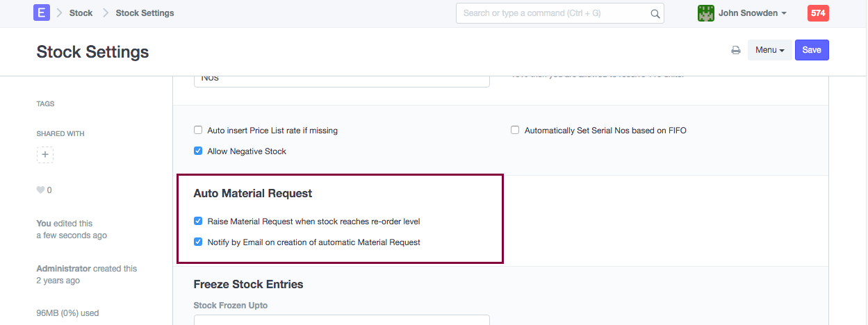Screen dimensions: 868x325
Task: Click the Stock Frozen Upto field
Action: point(341,320)
